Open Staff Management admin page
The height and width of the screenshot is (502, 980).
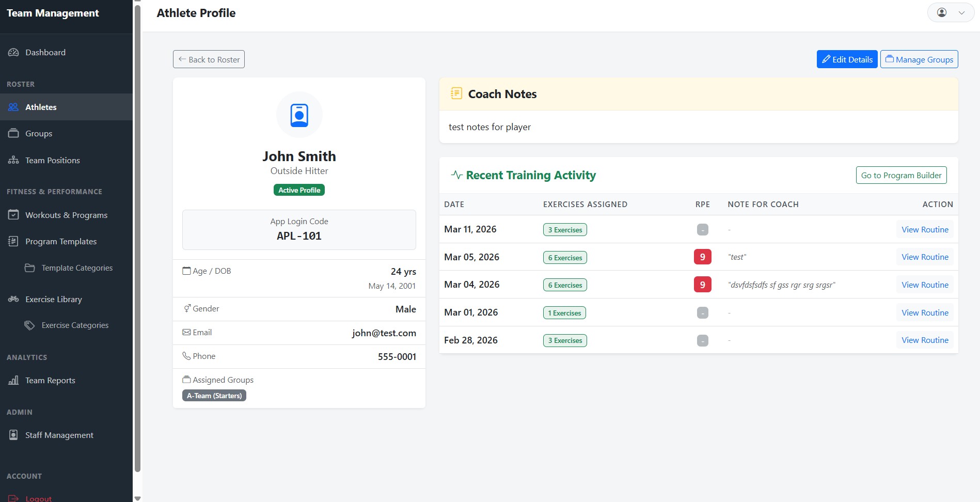pos(66,435)
